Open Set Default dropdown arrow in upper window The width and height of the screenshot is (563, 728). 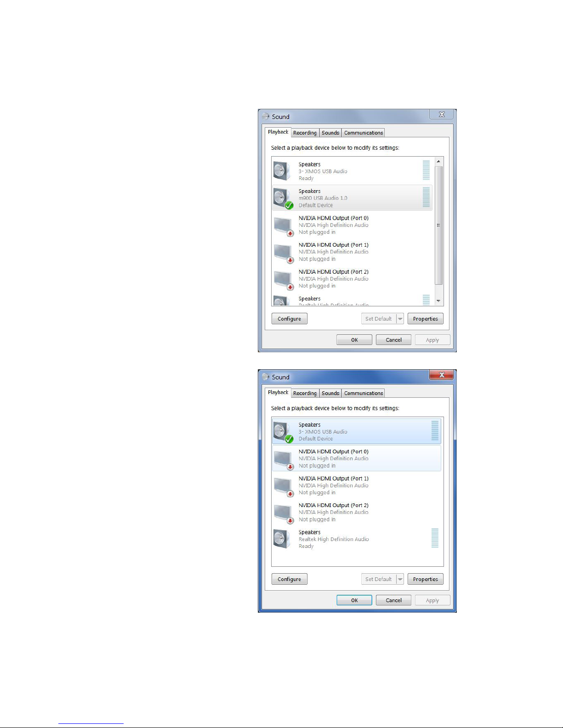point(400,319)
